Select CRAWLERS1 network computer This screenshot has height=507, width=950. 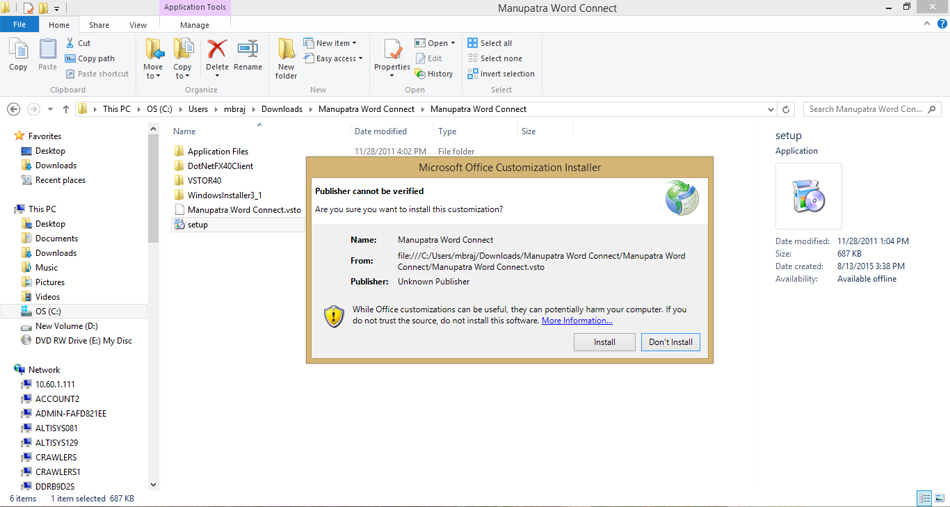[x=58, y=472]
